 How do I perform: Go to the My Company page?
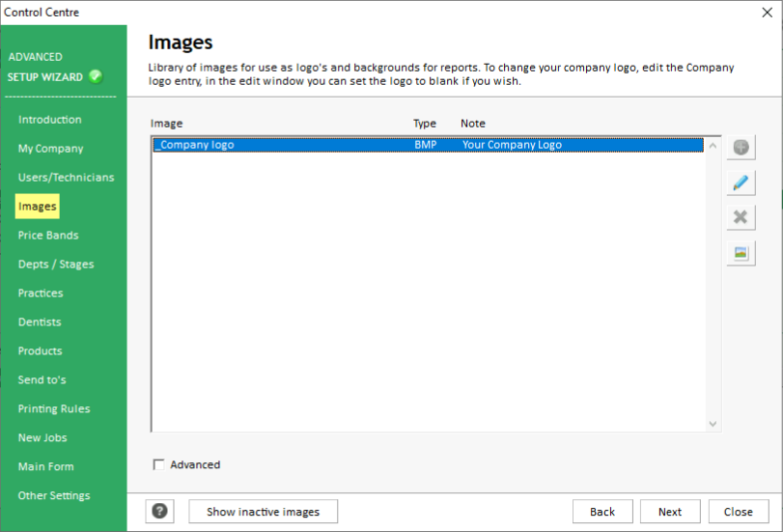50,149
